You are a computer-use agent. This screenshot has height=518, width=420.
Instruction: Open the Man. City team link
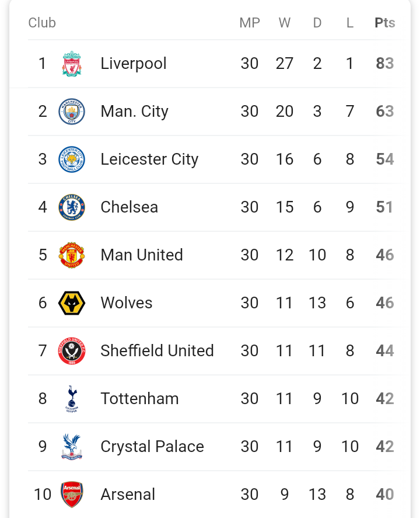click(134, 112)
